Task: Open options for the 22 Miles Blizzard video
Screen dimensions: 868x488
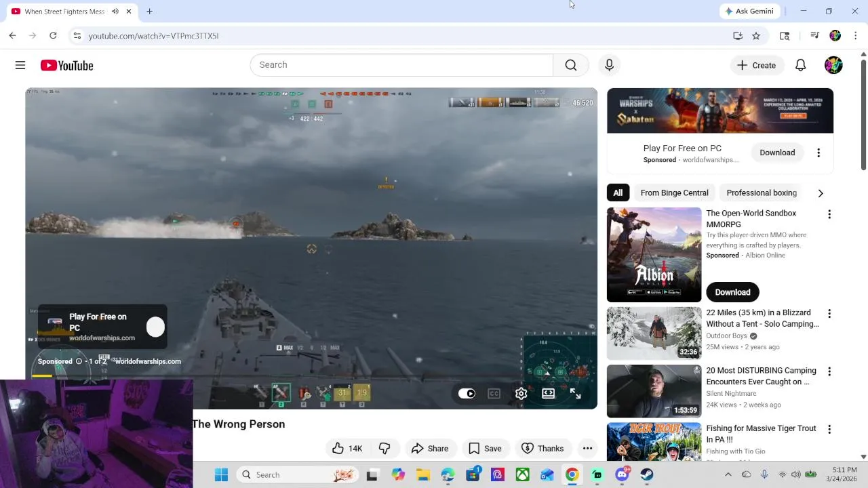Action: click(x=829, y=314)
